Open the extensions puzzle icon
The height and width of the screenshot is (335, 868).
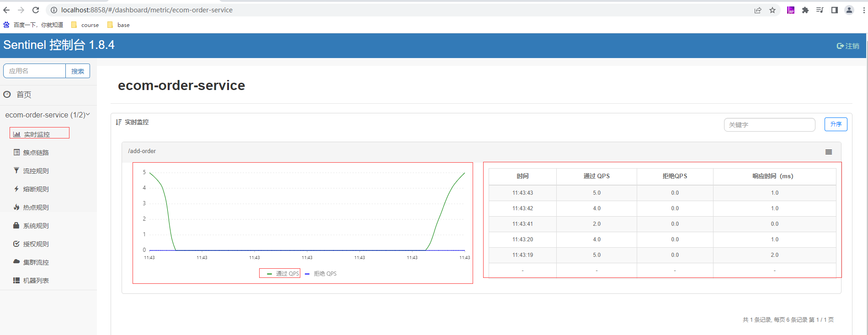(x=805, y=10)
